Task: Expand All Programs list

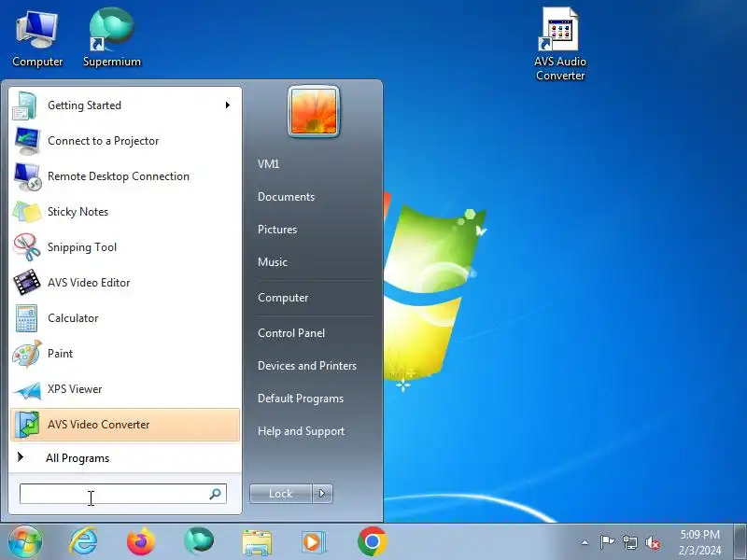Action: 78,458
